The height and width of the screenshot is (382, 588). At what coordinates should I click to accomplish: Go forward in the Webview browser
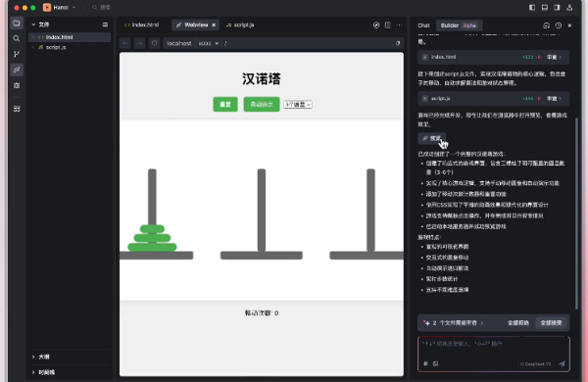(139, 43)
